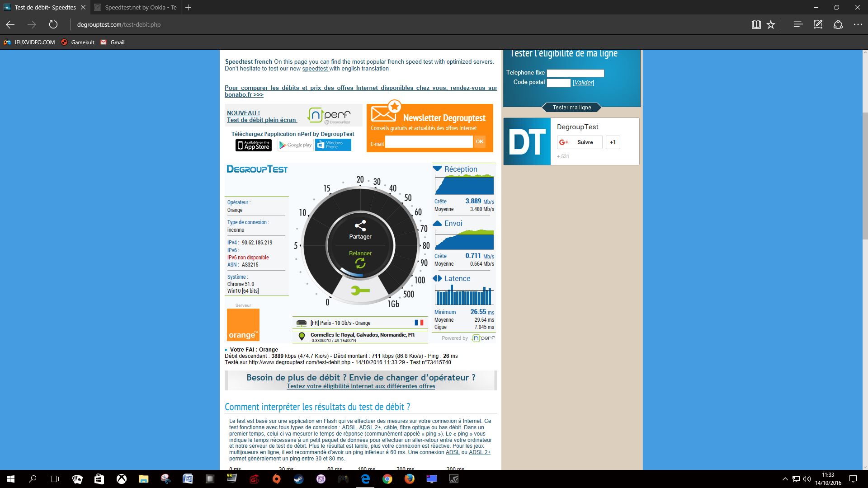The height and width of the screenshot is (488, 868).
Task: Click the Make a Web Note icon
Action: 818,24
